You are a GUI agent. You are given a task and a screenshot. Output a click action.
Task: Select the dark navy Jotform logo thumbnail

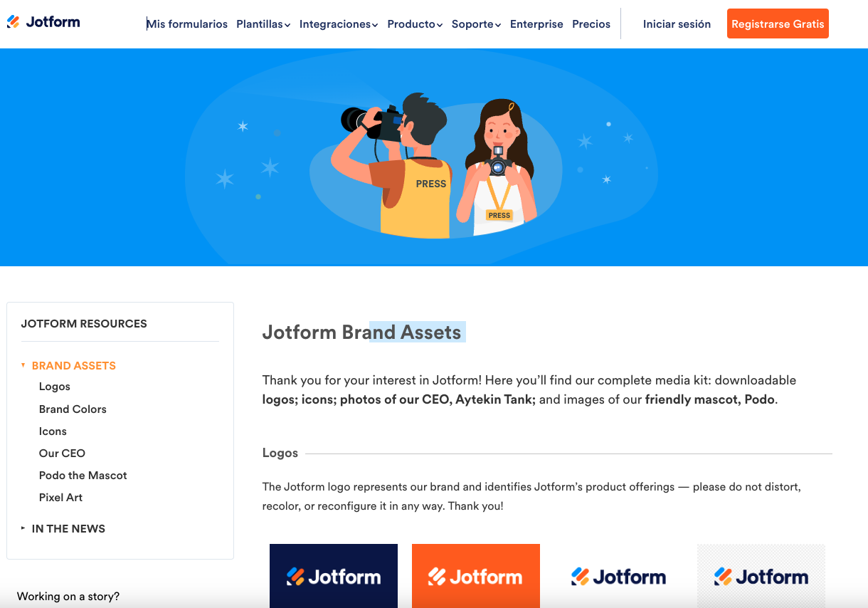point(334,576)
